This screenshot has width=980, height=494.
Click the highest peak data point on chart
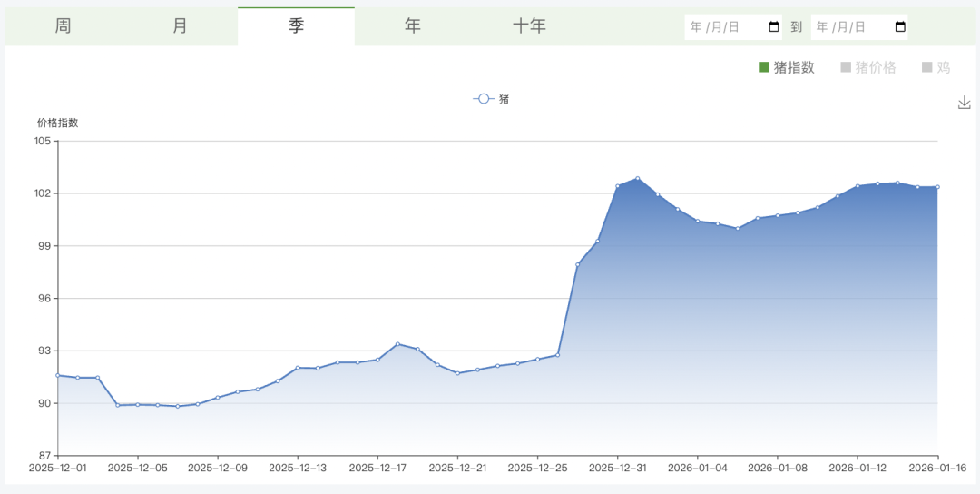click(x=638, y=178)
